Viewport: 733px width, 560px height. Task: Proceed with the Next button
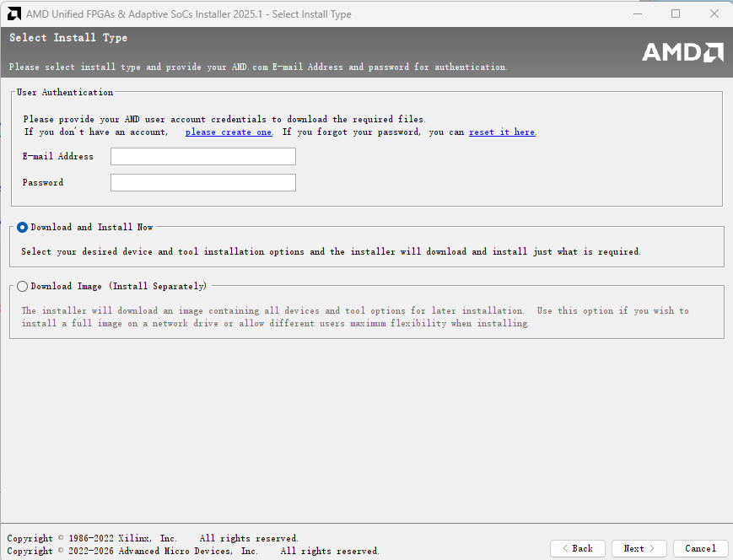(x=639, y=548)
